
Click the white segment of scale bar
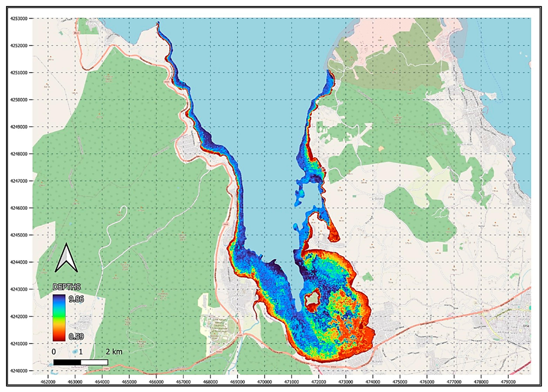(x=94, y=362)
